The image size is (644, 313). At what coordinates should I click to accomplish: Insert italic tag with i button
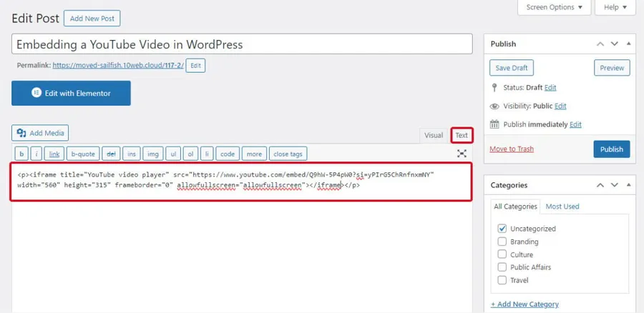[x=36, y=154]
